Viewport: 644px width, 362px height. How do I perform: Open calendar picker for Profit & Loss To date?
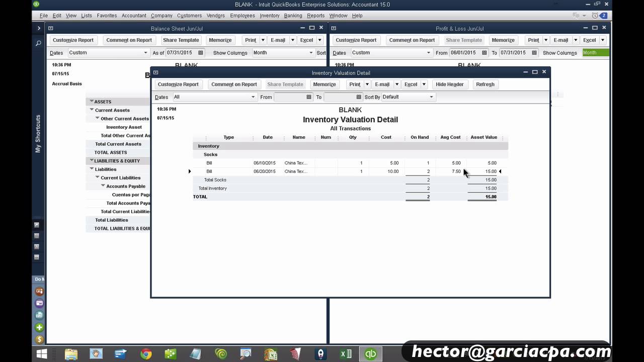click(534, 53)
